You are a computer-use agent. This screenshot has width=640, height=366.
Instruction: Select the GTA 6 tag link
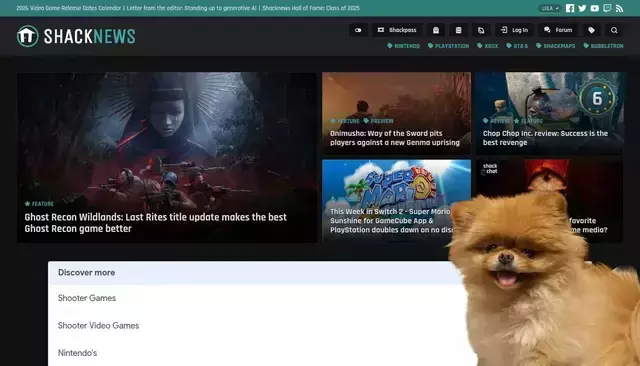(517, 46)
